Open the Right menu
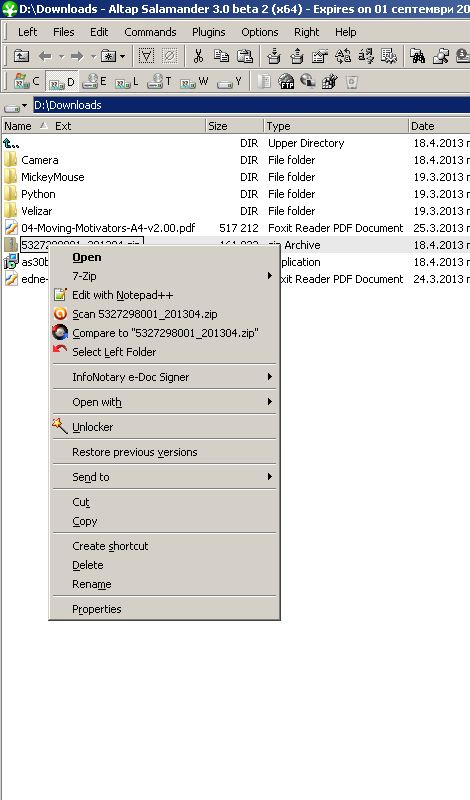Screen dimensions: 470x800 pyautogui.click(x=306, y=32)
